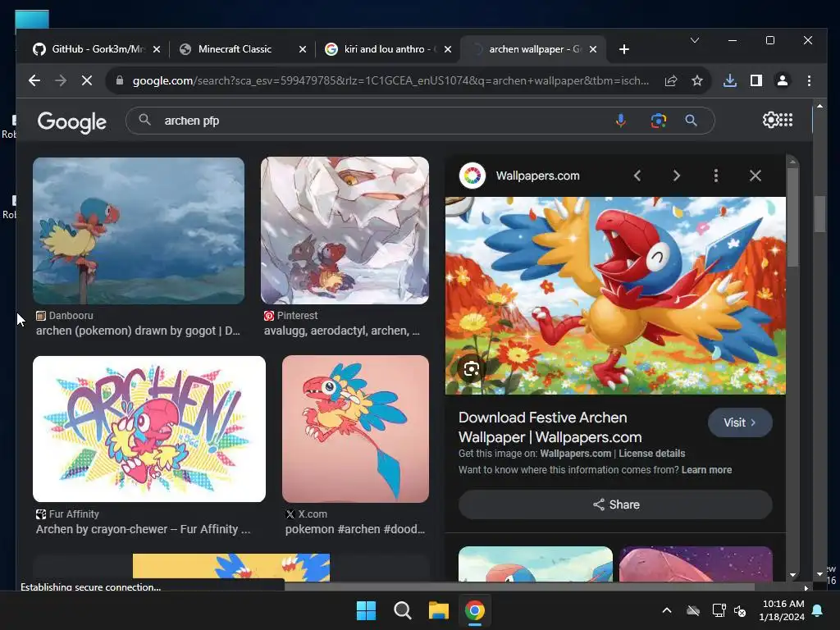840x630 pixels.
Task: Click the Wallpapers.com source logo
Action: [x=472, y=176]
